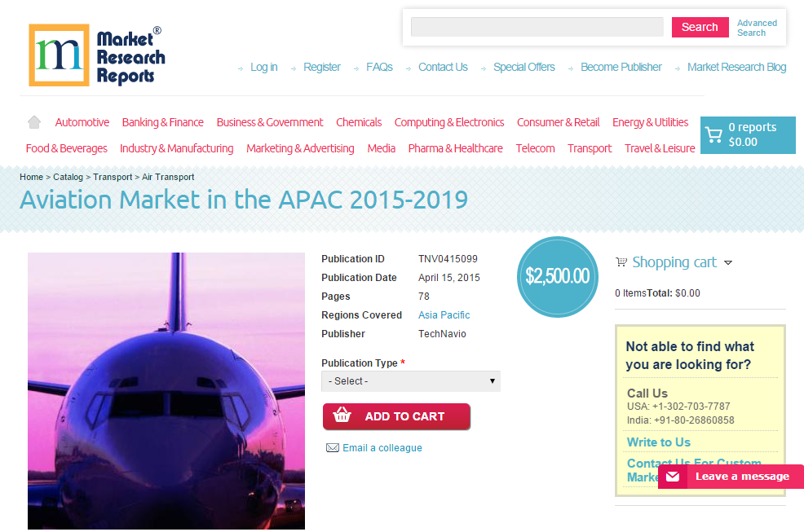
Task: Click the Air Transport breadcrumb link
Action: (168, 177)
